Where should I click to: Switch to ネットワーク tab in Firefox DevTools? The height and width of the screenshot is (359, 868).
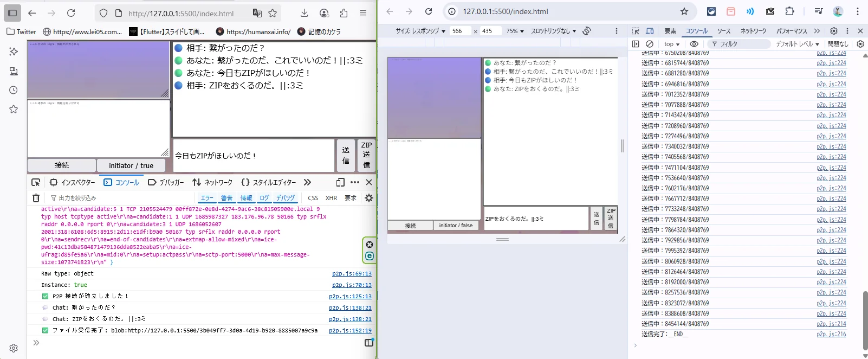point(213,182)
